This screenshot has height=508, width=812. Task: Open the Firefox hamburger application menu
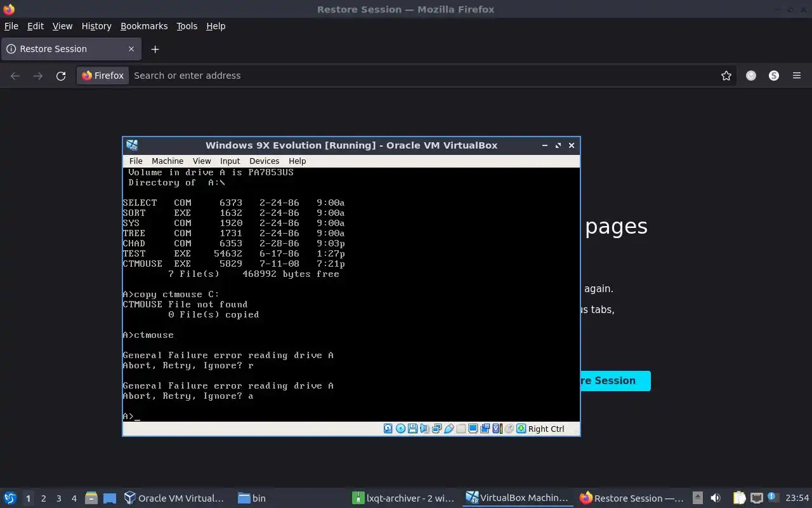coord(797,76)
